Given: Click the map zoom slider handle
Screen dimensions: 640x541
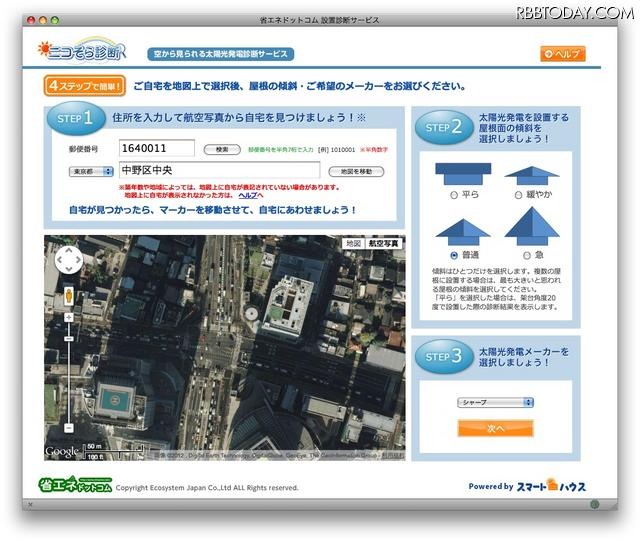Looking at the screenshot, I should 69,338.
